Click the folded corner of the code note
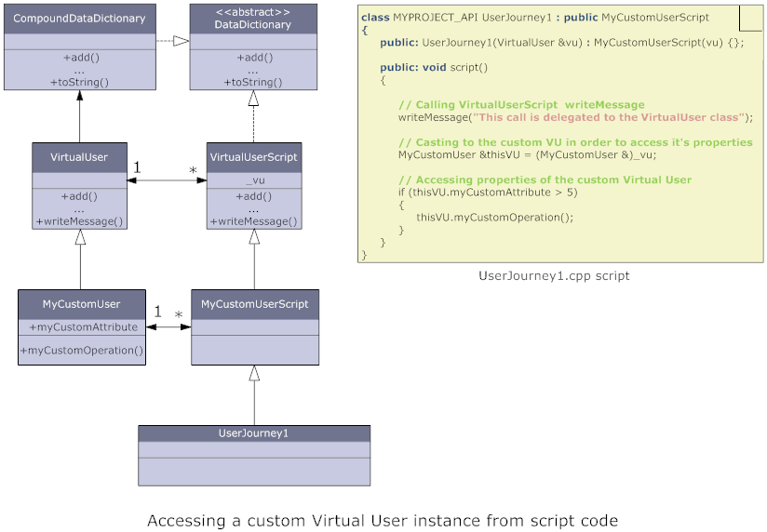This screenshot has height=532, width=767. pyautogui.click(x=749, y=18)
